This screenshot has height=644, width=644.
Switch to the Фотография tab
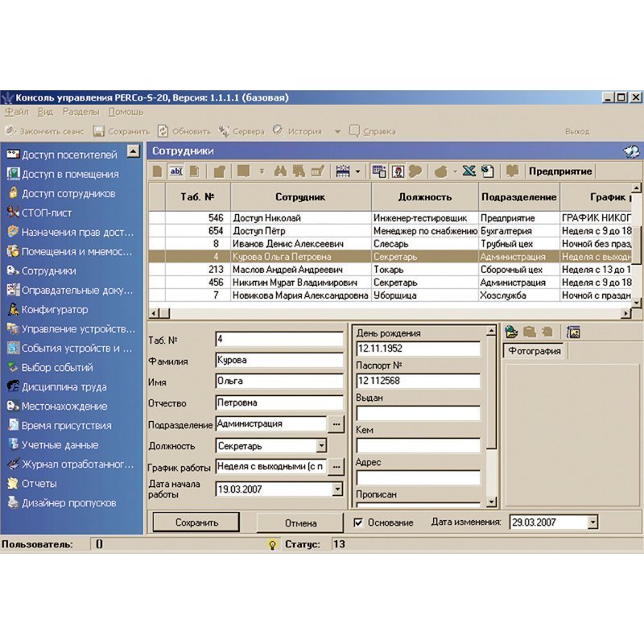pyautogui.click(x=535, y=351)
